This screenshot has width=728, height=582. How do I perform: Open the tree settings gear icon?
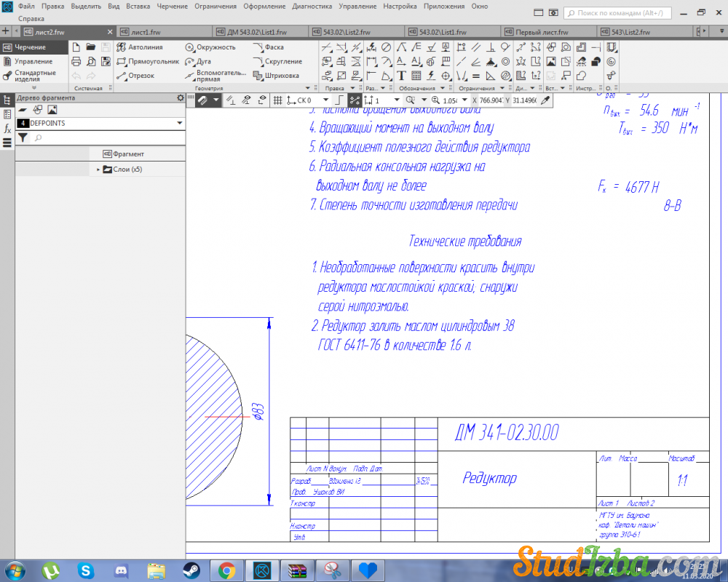[x=181, y=97]
